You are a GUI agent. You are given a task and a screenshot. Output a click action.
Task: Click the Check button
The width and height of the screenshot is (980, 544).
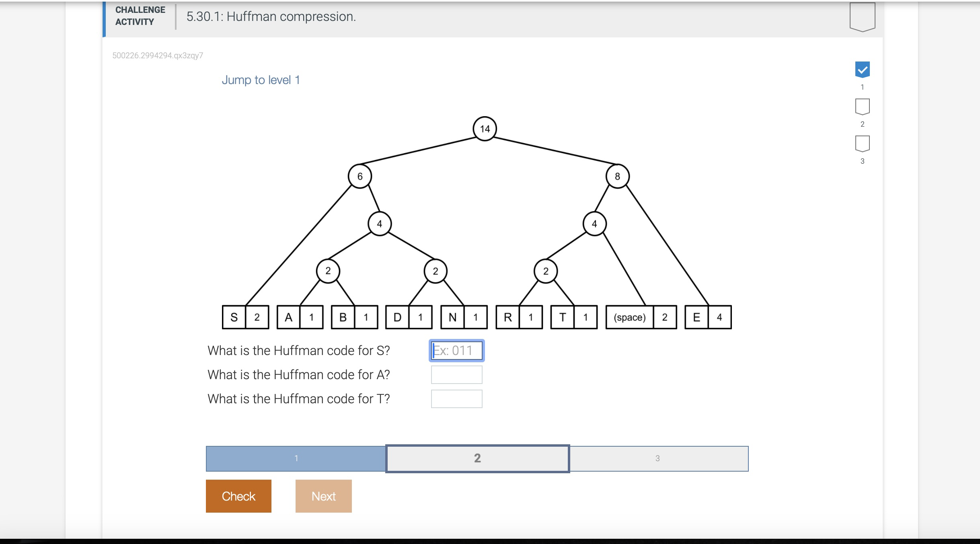(x=238, y=496)
